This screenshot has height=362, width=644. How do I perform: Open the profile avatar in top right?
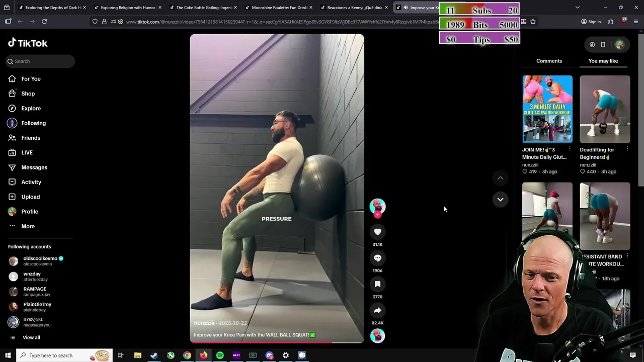click(x=619, y=44)
